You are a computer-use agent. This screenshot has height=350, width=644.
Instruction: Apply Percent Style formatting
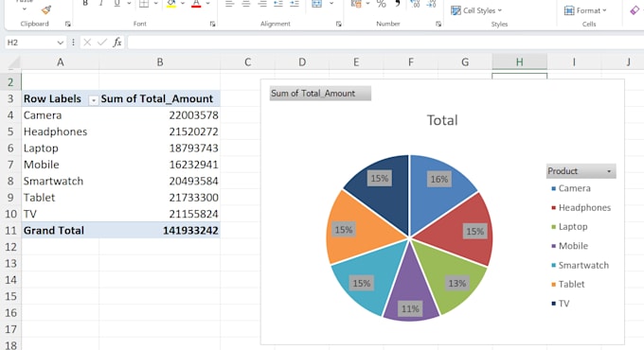click(381, 4)
